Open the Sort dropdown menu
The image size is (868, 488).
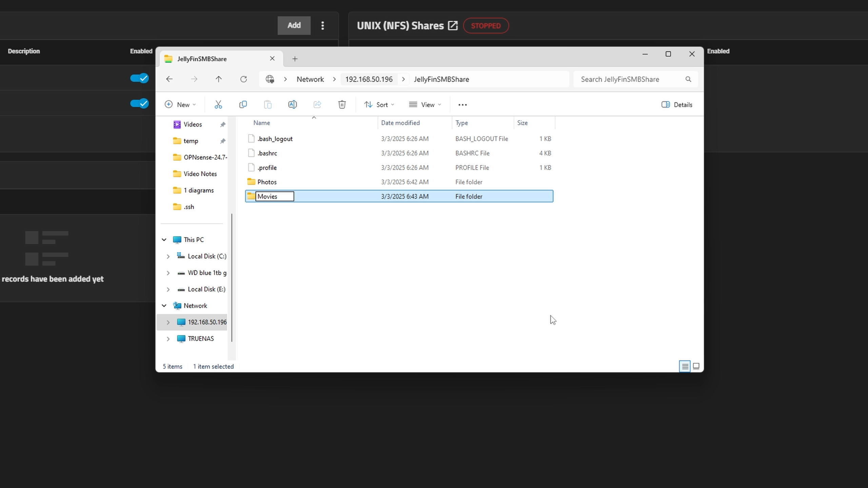[379, 105]
